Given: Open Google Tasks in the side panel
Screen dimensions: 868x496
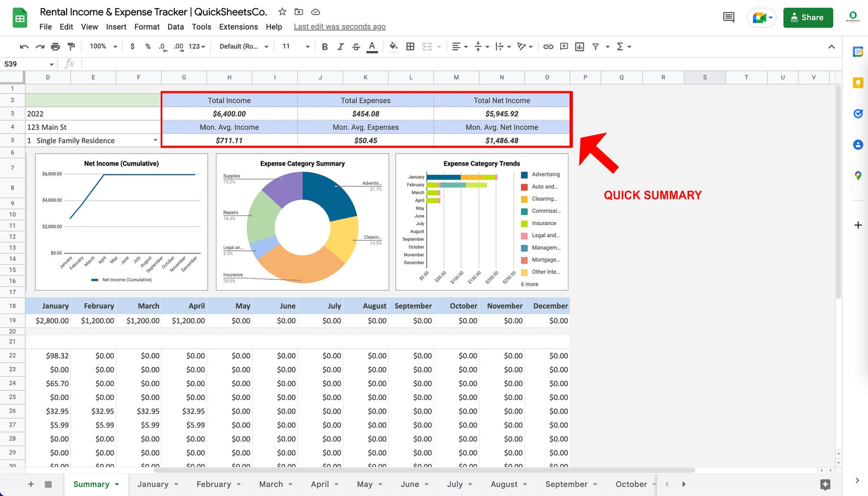Looking at the screenshot, I should tap(858, 114).
